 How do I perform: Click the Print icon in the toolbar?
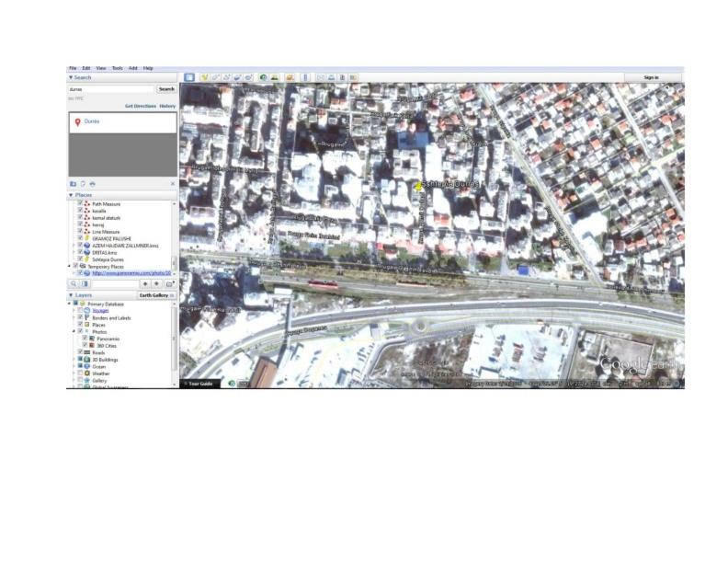tap(332, 77)
